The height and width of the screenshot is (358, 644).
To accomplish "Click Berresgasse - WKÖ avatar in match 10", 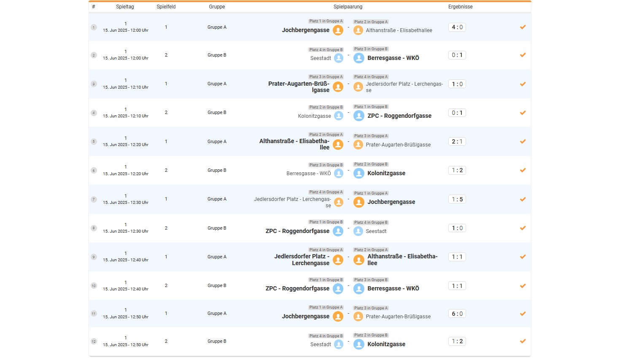I will [359, 289].
